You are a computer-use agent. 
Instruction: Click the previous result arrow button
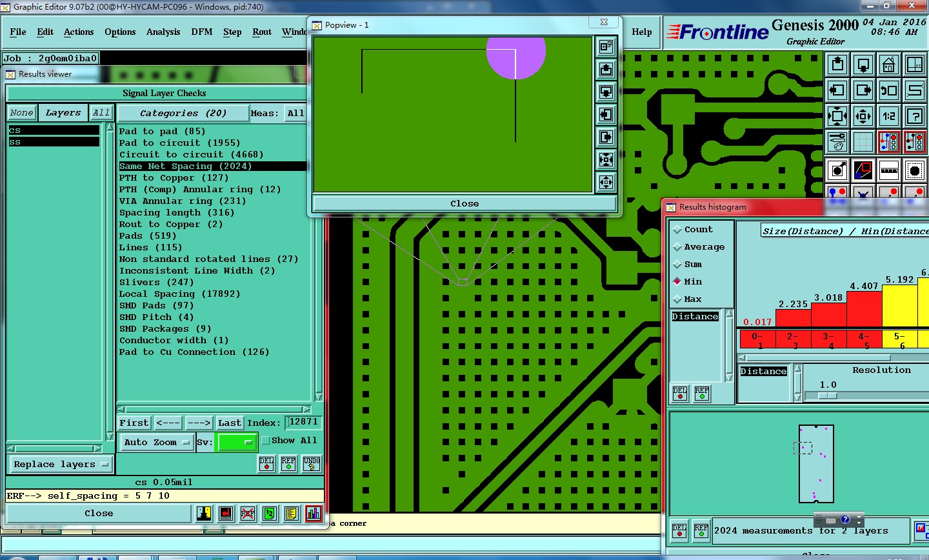[x=168, y=423]
